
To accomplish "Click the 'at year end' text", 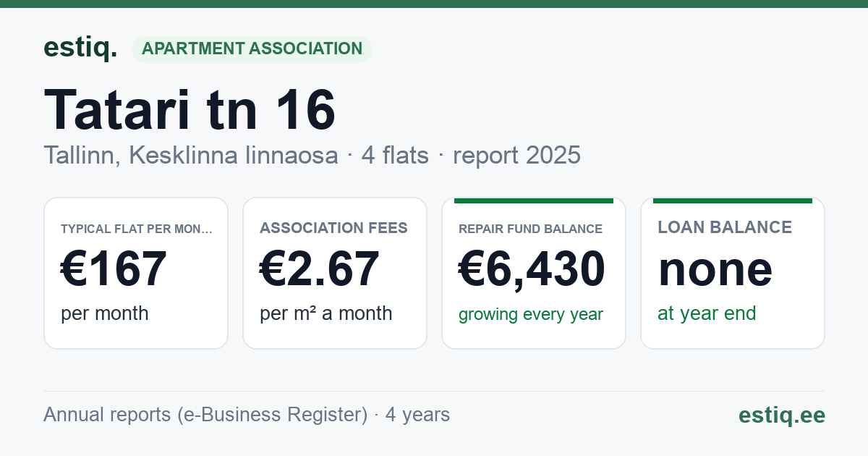I will (707, 313).
